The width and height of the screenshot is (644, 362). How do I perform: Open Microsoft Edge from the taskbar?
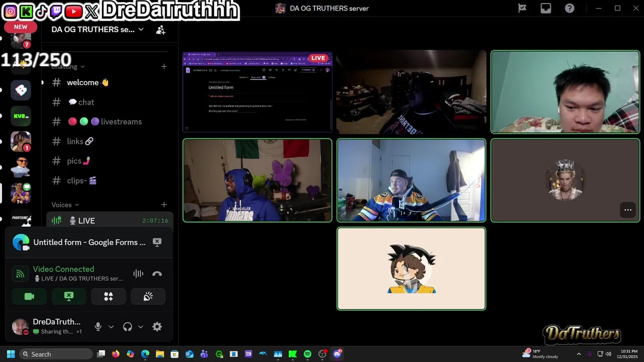click(145, 354)
